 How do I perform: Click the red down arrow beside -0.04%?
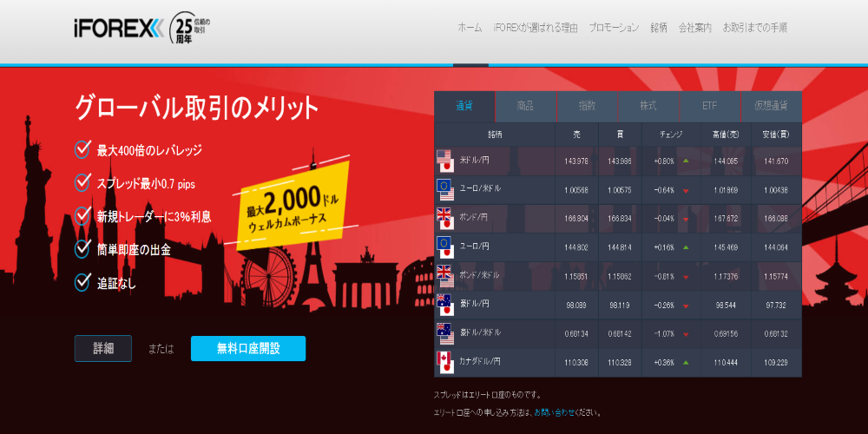[x=686, y=220]
